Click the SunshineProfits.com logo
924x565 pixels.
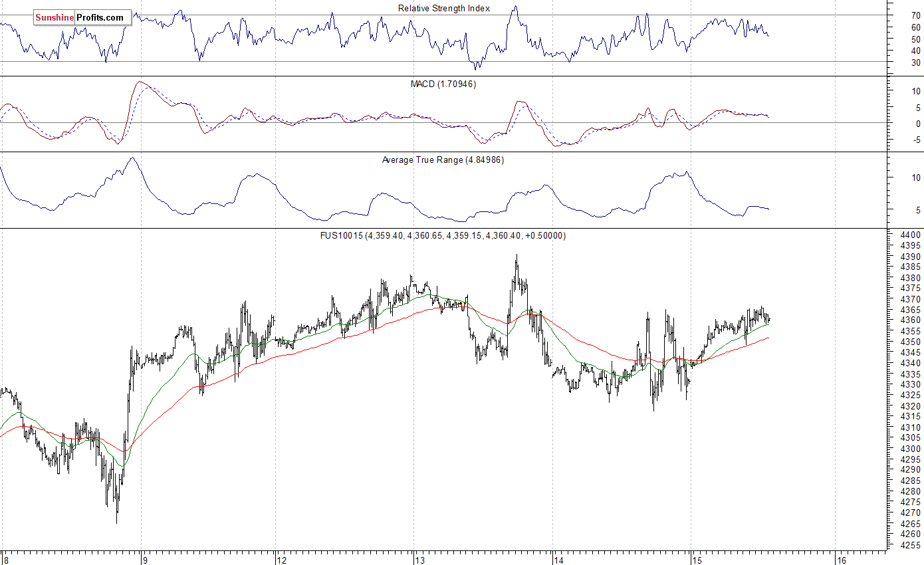[82, 18]
